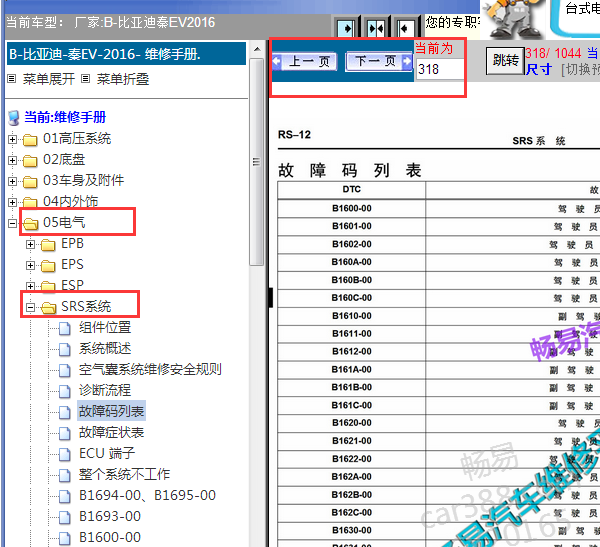Viewport: 600px width, 547px height.
Task: Open the 故障症状表 page
Action: point(111,433)
